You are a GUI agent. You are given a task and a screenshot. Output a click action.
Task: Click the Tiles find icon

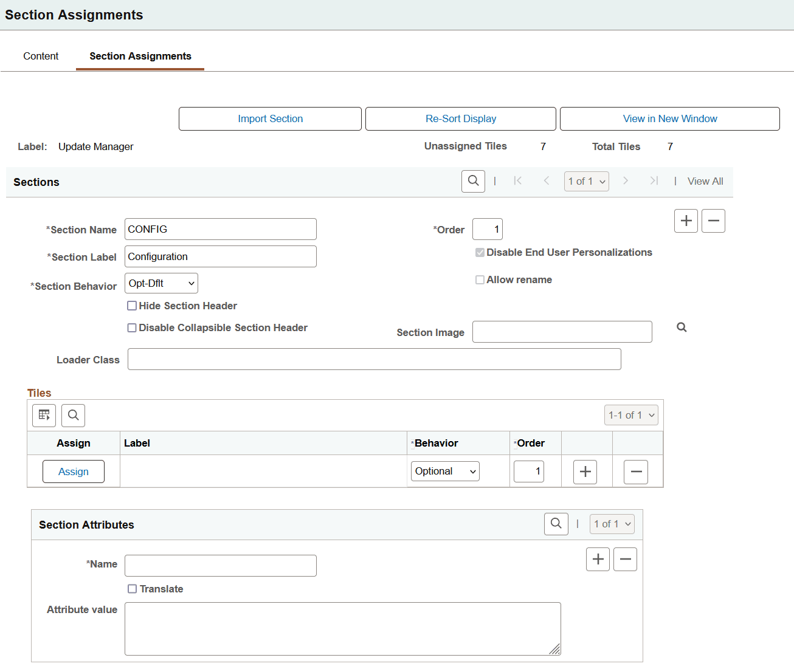tap(73, 415)
